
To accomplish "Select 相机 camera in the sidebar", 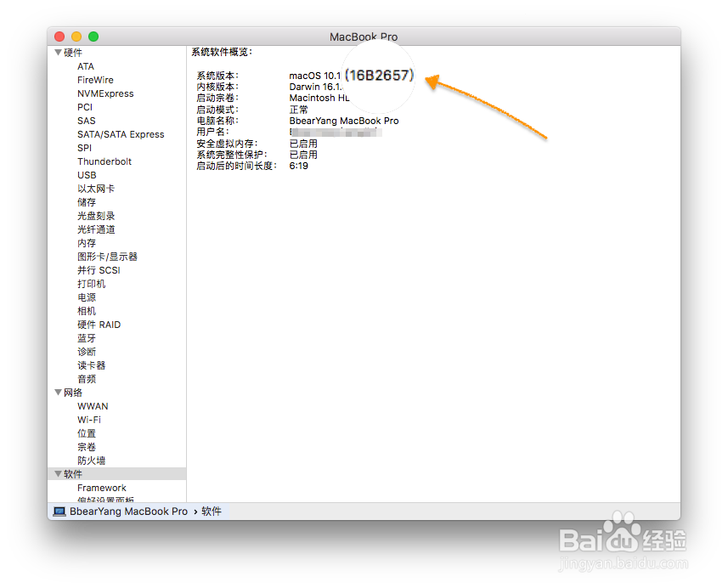I will point(87,311).
